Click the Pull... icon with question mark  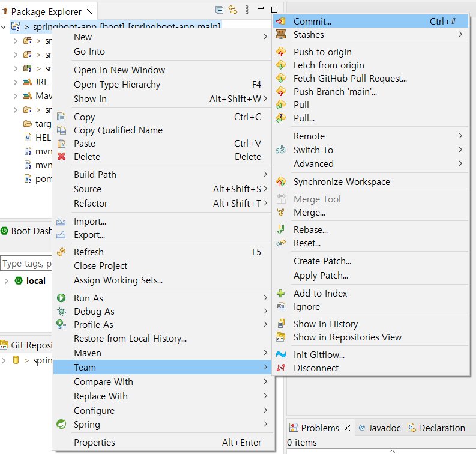(x=281, y=118)
